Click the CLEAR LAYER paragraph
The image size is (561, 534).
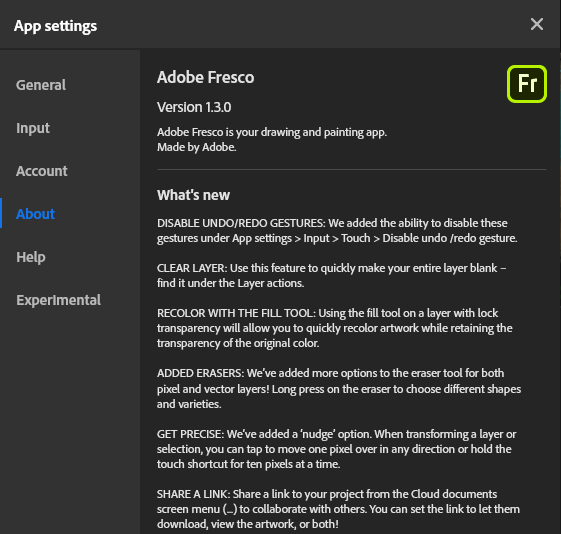331,275
